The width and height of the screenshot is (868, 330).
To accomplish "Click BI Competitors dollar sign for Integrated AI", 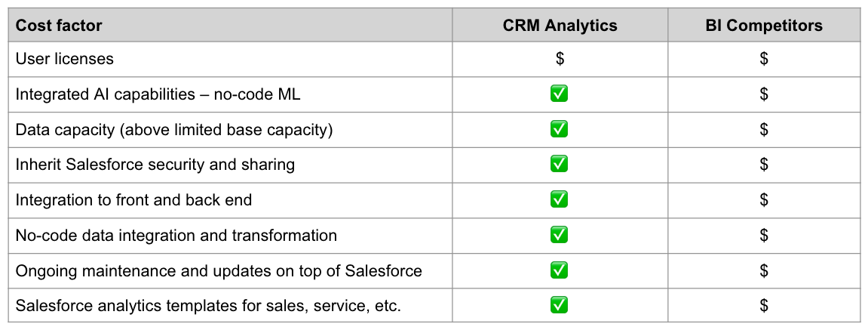I will pos(763,94).
